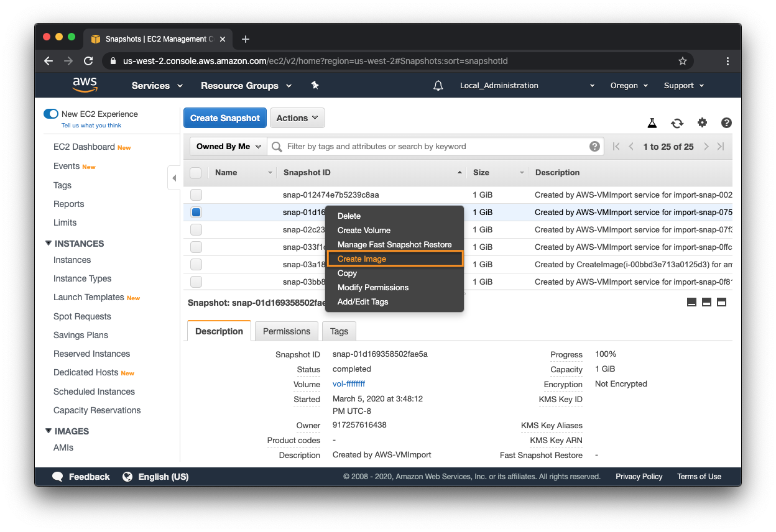
Task: Click the Feedback speech bubble icon
Action: pos(58,477)
